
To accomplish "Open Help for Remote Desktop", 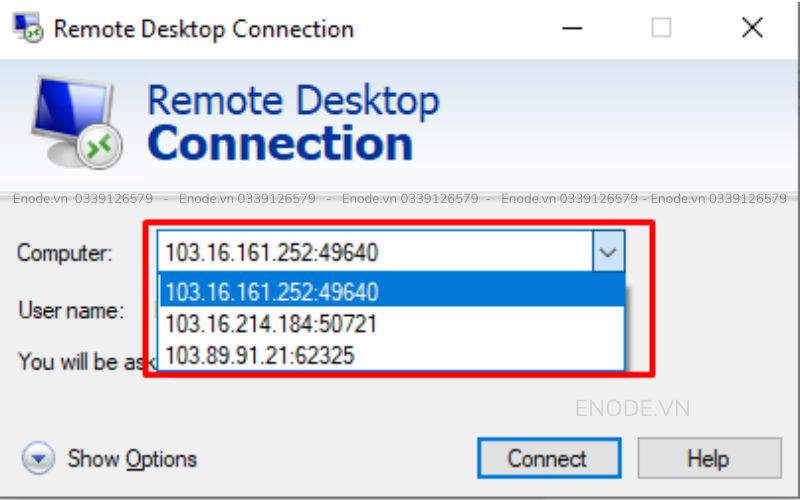I will 707,459.
